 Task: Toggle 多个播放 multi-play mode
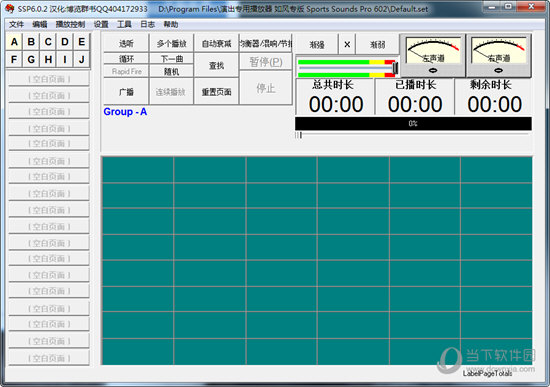(171, 44)
